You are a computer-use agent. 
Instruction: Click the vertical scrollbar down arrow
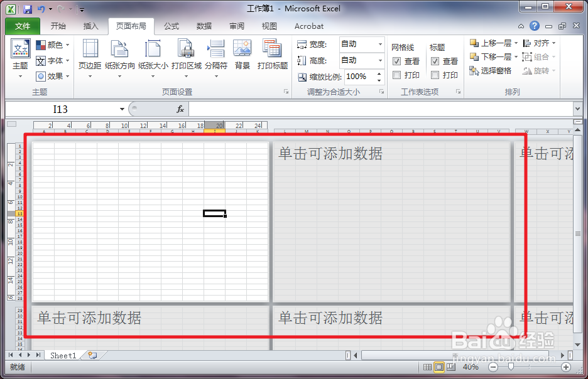tap(577, 344)
